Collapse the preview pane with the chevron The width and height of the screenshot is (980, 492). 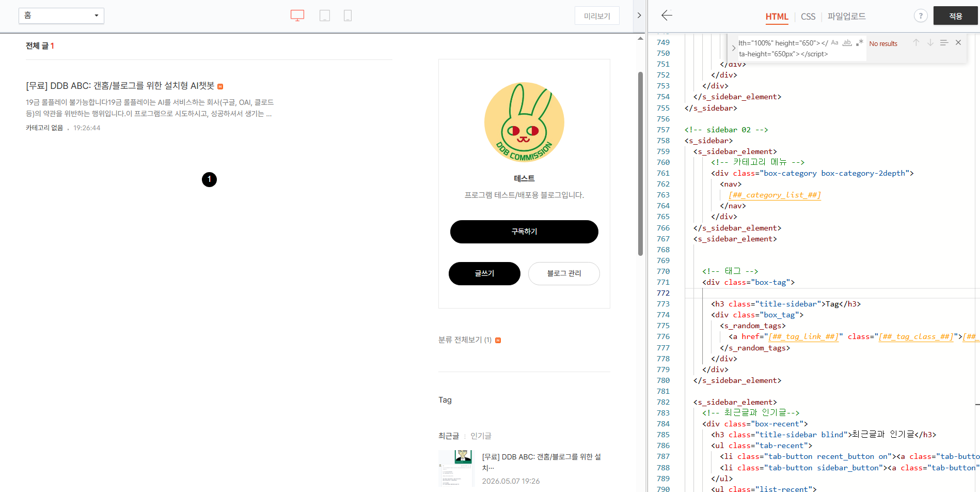click(639, 16)
